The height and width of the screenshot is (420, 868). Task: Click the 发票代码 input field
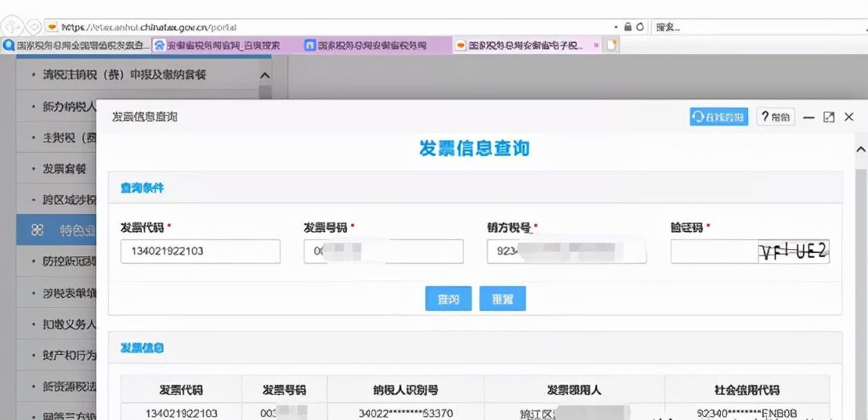pos(201,252)
